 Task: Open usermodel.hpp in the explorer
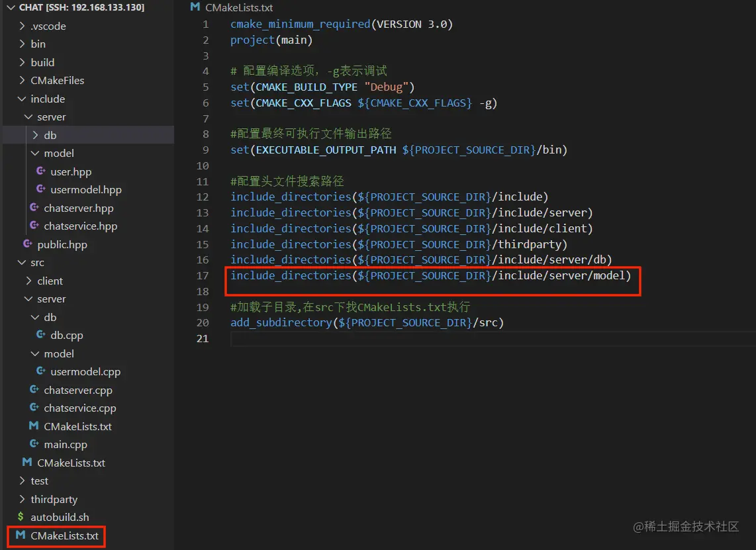pos(86,190)
